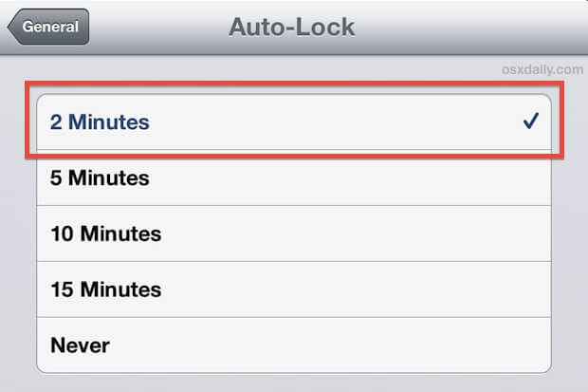Click empty right side of 5 Minutes row
The height and width of the screenshot is (392, 588).
click(x=427, y=177)
